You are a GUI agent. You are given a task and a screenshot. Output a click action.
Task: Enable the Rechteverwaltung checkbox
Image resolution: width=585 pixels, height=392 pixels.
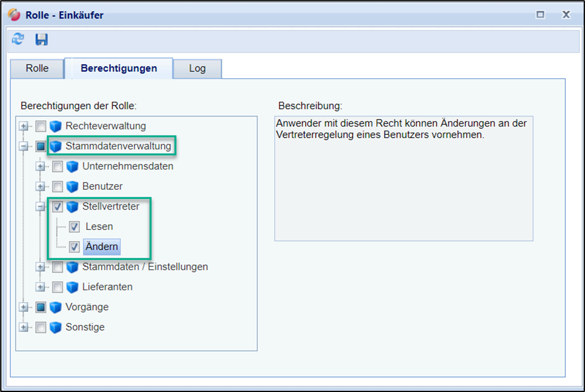point(41,126)
